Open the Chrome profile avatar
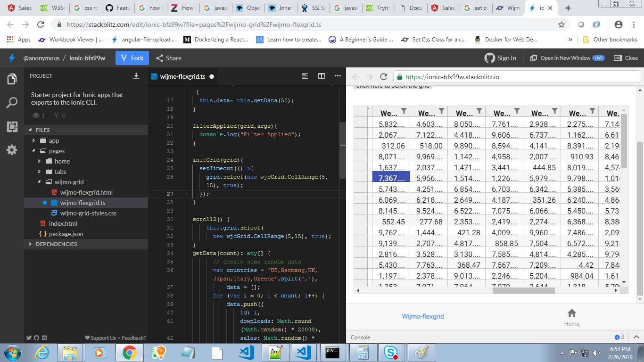 (x=619, y=25)
